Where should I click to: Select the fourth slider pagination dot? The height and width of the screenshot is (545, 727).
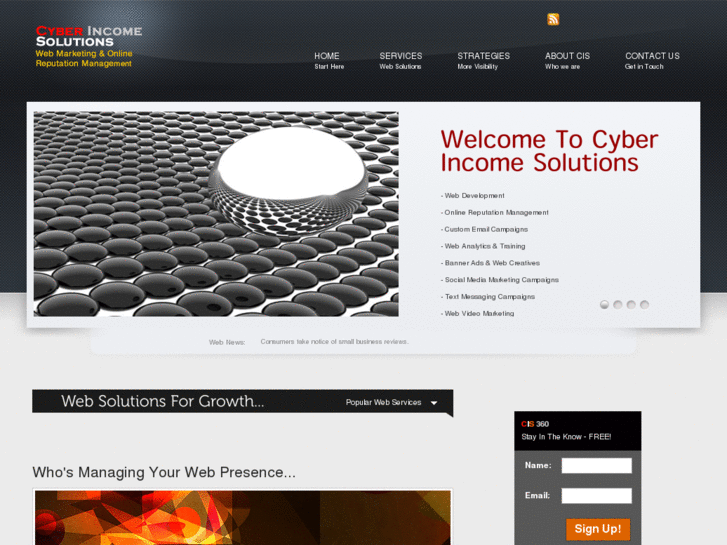[x=644, y=304]
